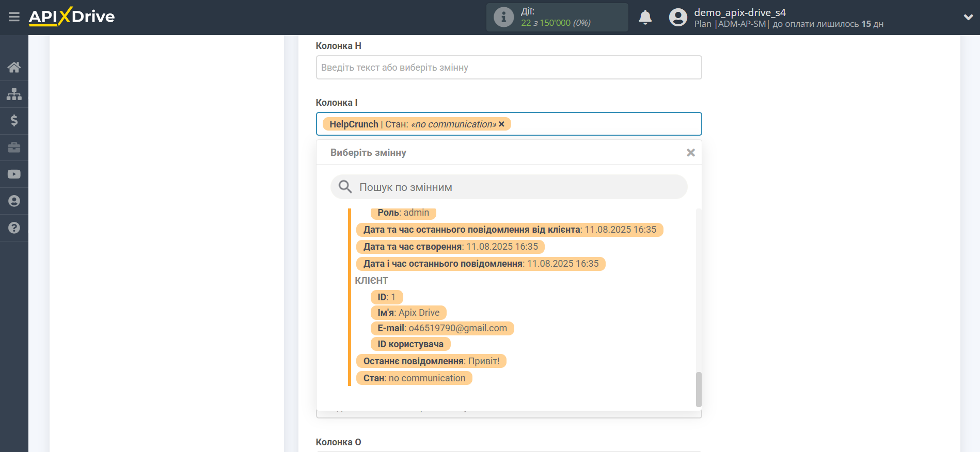Open the billing dollar sidebar icon
This screenshot has width=980, height=452.
[x=14, y=121]
